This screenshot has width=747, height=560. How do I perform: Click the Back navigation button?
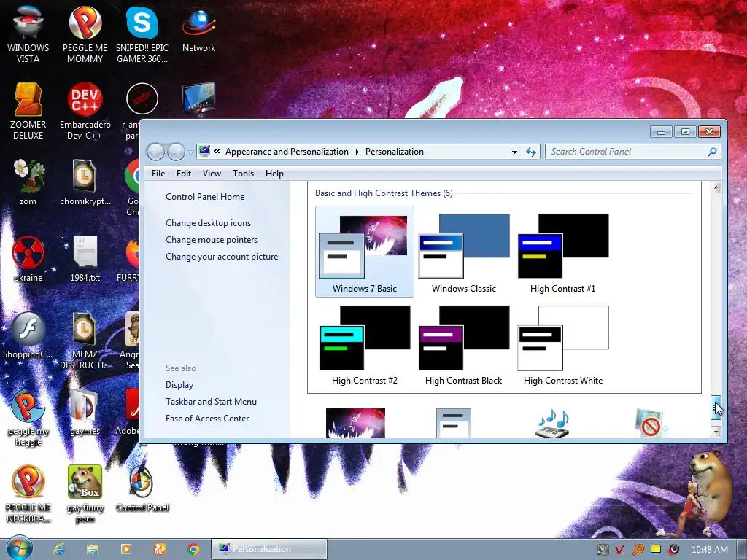point(155,152)
